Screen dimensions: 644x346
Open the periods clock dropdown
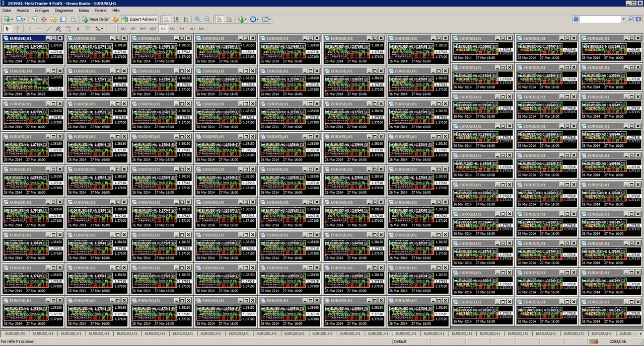(x=259, y=20)
